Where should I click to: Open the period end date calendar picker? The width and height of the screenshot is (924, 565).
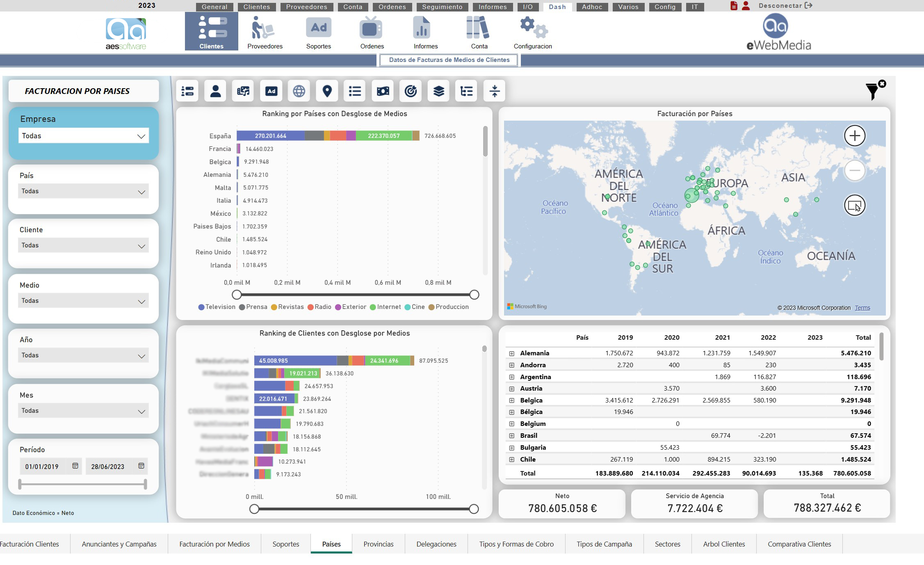pos(141,466)
